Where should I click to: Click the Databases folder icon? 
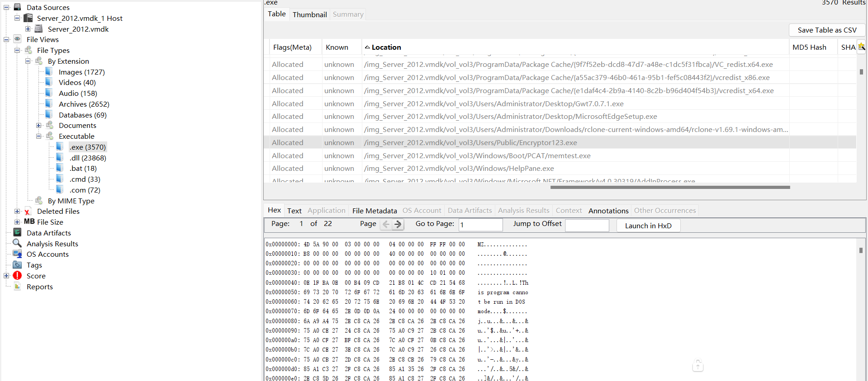tap(49, 115)
